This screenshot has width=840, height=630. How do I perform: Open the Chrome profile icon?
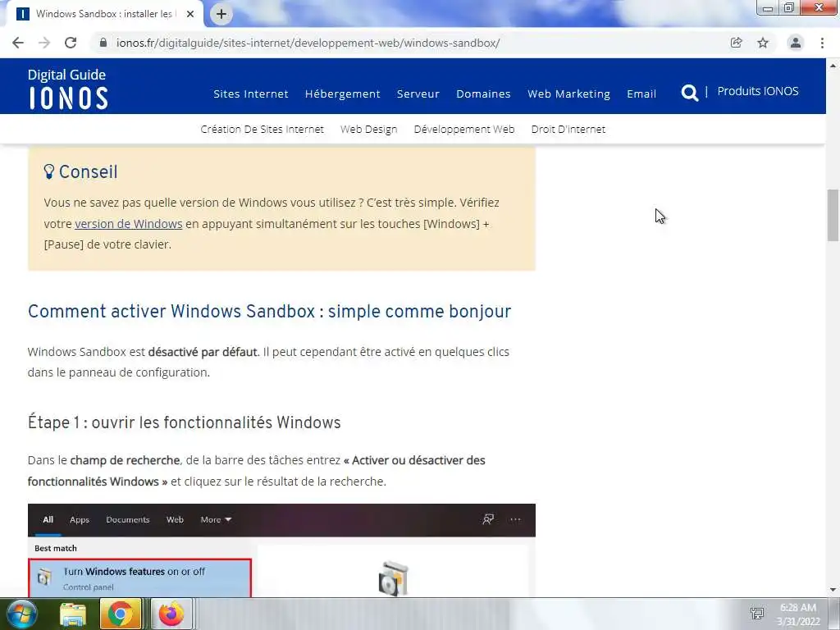point(796,43)
